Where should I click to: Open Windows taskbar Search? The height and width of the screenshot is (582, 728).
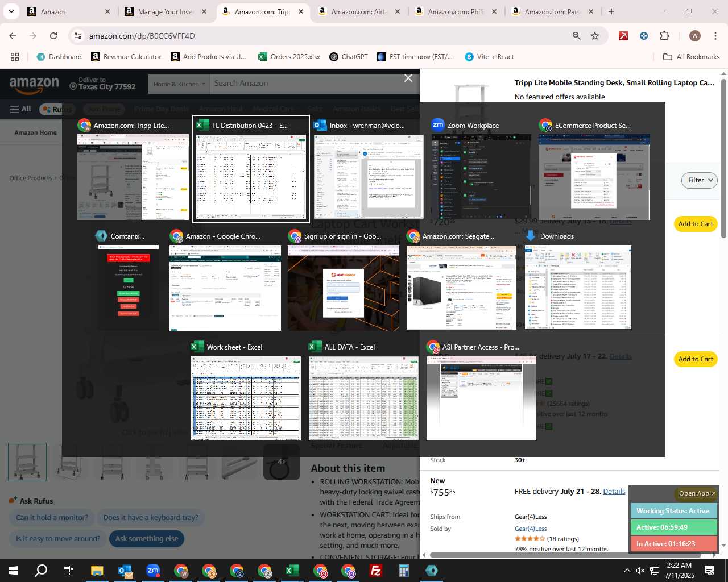coord(41,571)
